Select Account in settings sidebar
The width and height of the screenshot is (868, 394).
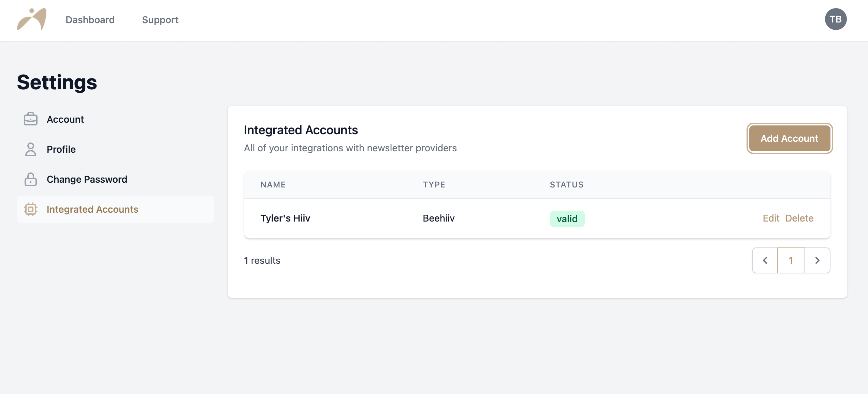click(x=116, y=119)
